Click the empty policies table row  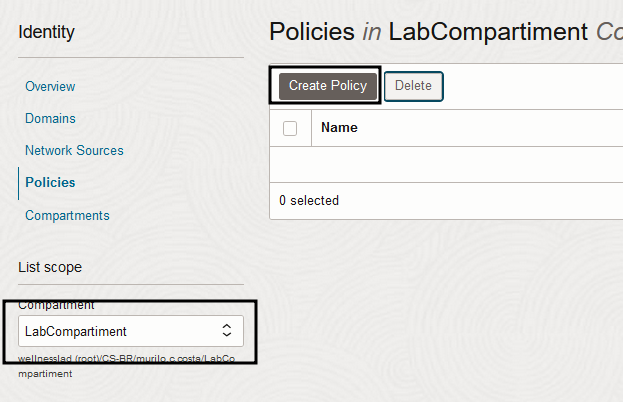pos(445,165)
